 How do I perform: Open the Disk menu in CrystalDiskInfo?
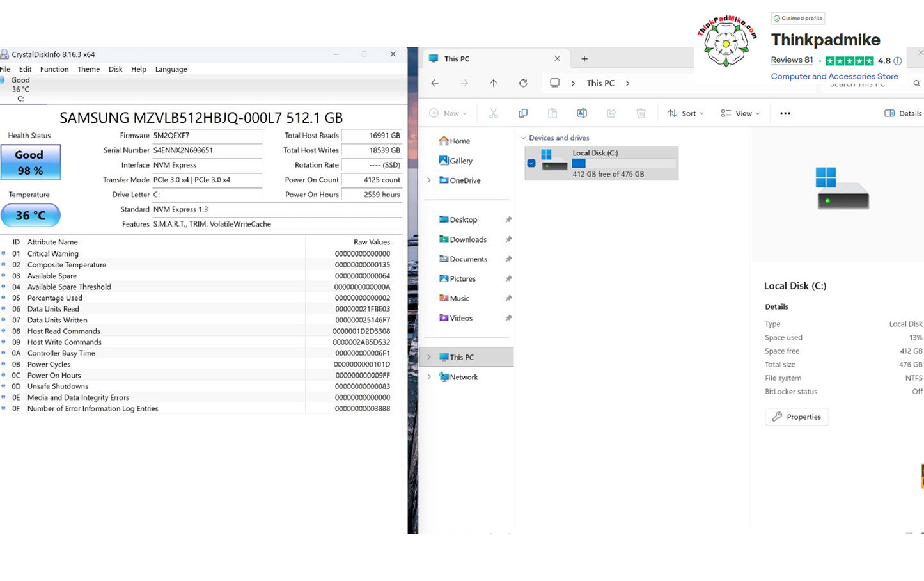point(116,69)
